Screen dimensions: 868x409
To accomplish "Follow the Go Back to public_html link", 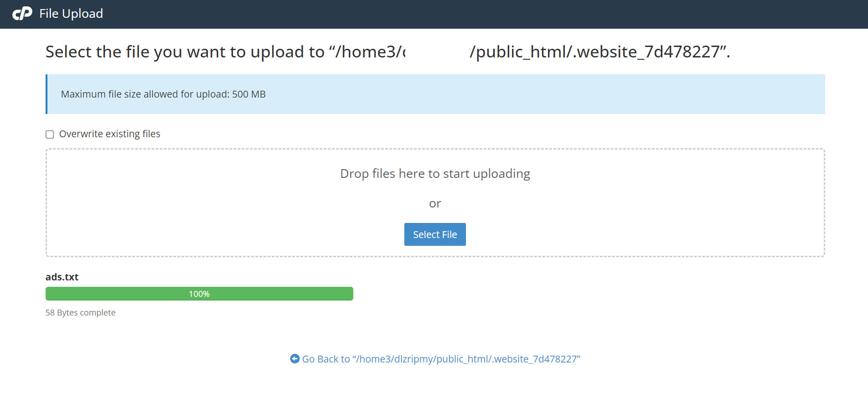I will pyautogui.click(x=441, y=359).
